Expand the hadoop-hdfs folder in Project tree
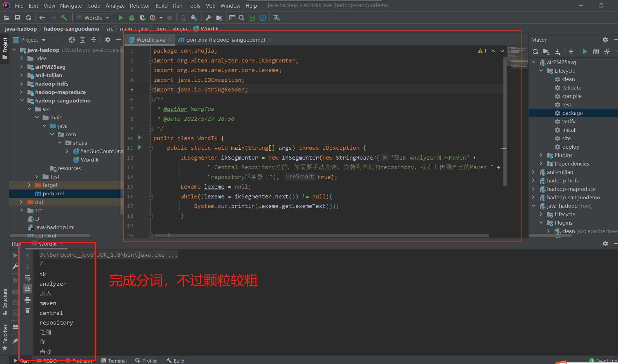Screen dimensions: 618x364 22,84
